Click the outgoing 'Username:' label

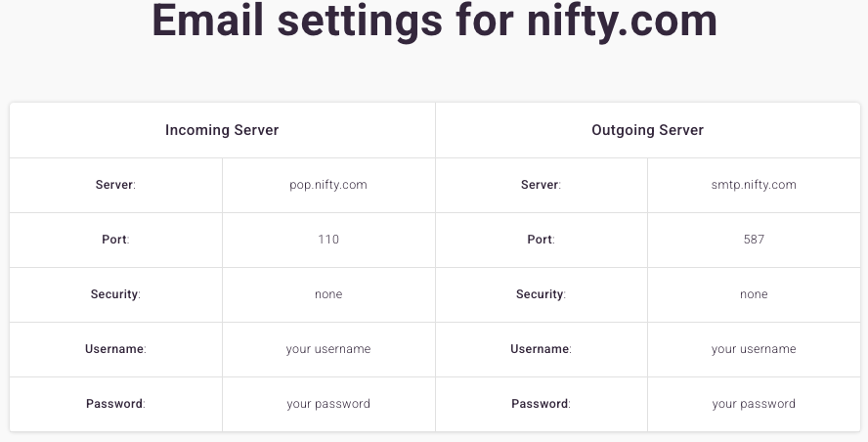pyautogui.click(x=541, y=349)
